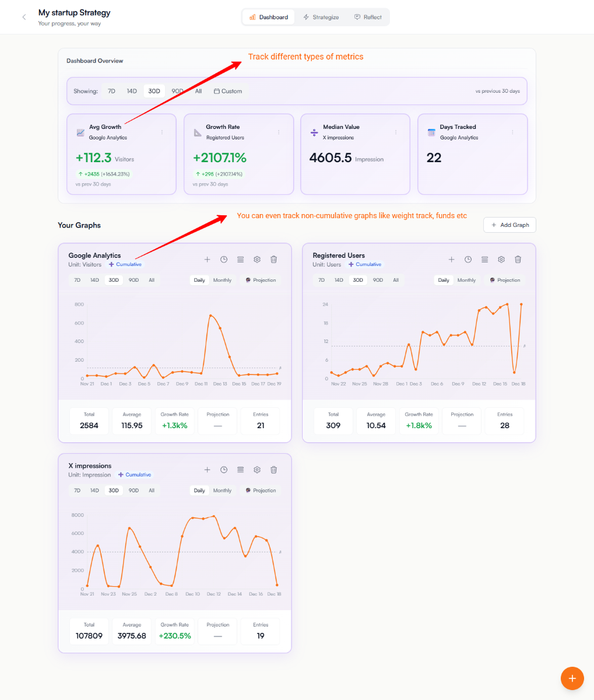Switch Google Analytics graph to Monthly view
This screenshot has width=594, height=700.
(x=222, y=280)
